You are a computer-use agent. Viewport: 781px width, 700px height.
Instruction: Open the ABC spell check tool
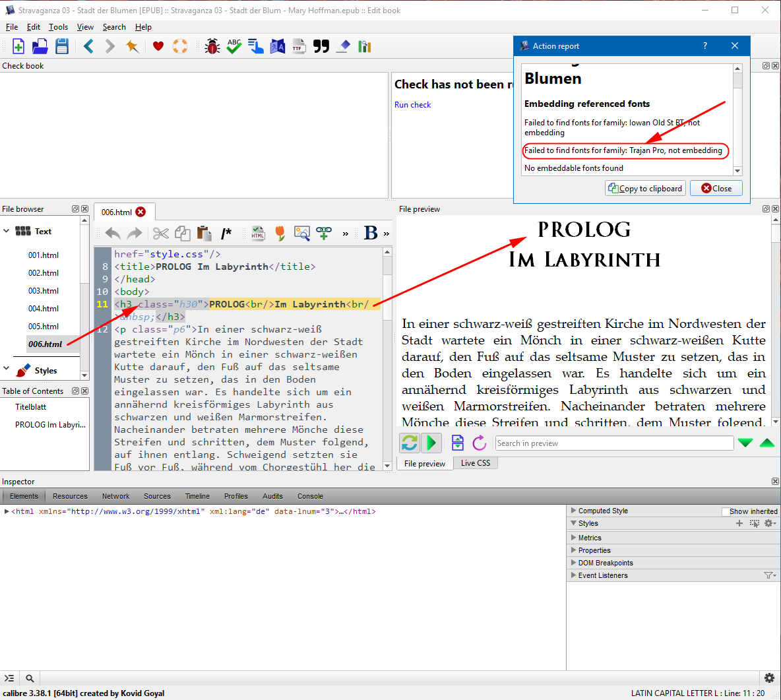234,46
